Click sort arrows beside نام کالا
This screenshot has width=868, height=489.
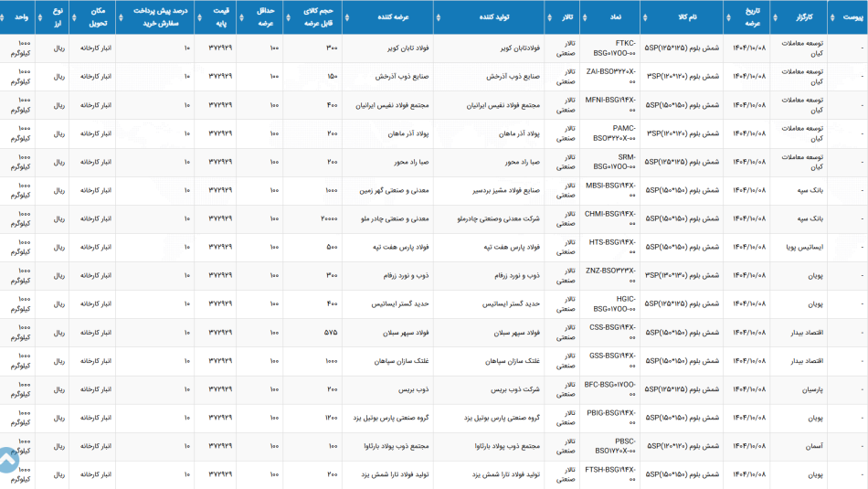click(645, 17)
